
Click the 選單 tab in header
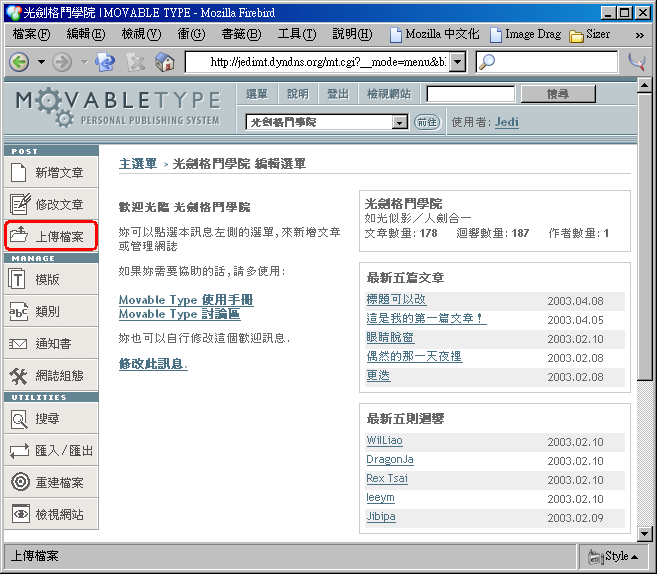click(256, 94)
